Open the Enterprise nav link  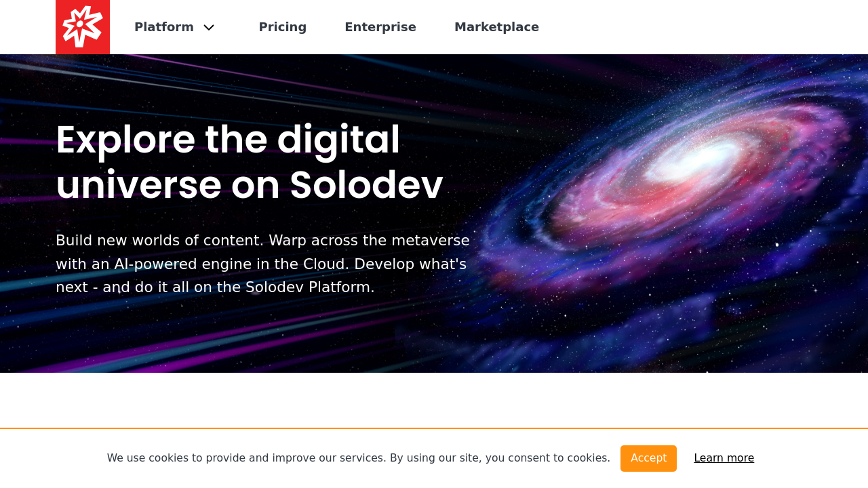point(380,27)
